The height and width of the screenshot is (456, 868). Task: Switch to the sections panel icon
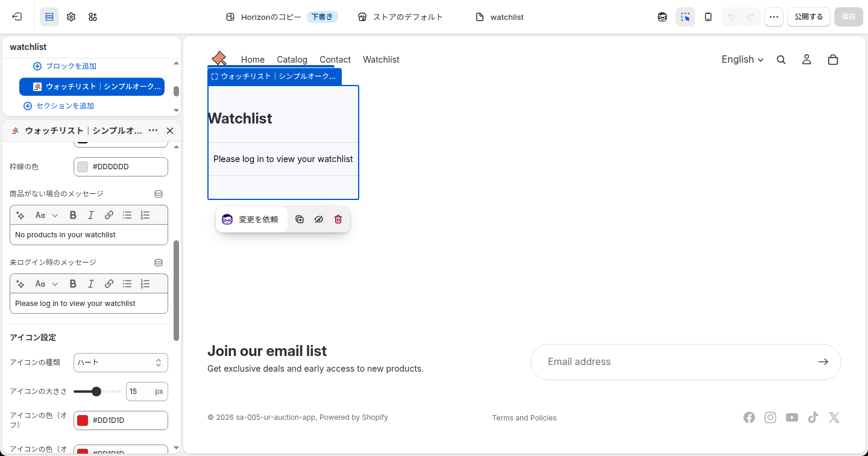[49, 17]
